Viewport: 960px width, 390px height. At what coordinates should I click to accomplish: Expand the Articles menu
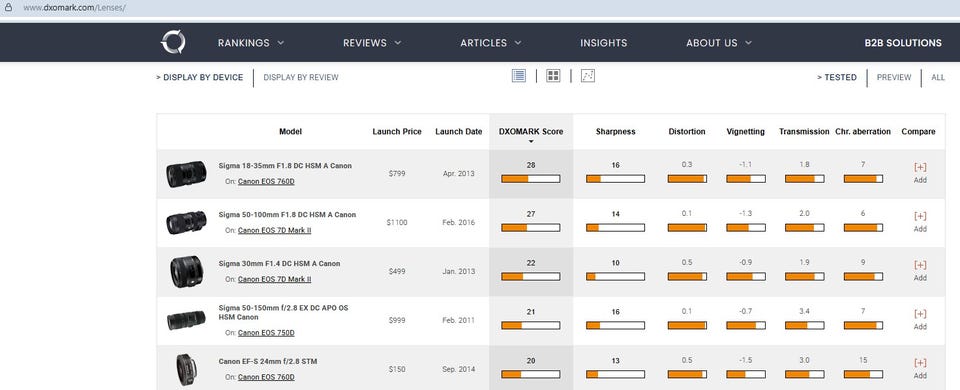click(490, 43)
